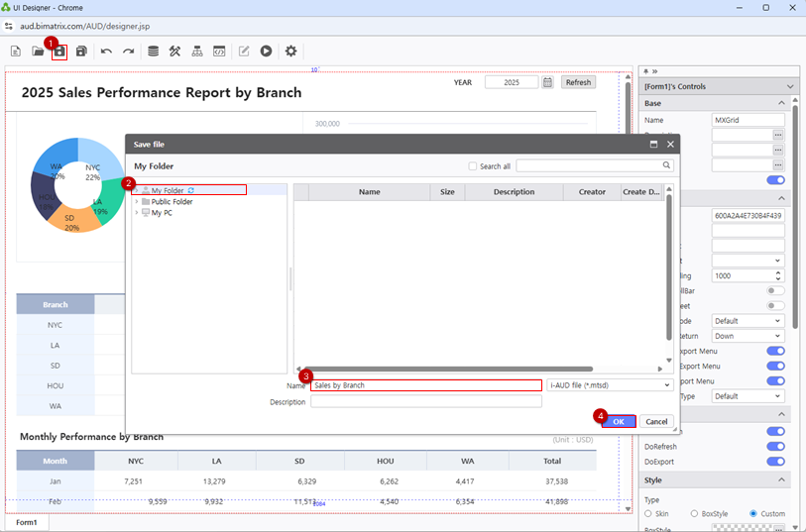Check the Search all checkbox
Screen dimensions: 806x532
click(473, 166)
